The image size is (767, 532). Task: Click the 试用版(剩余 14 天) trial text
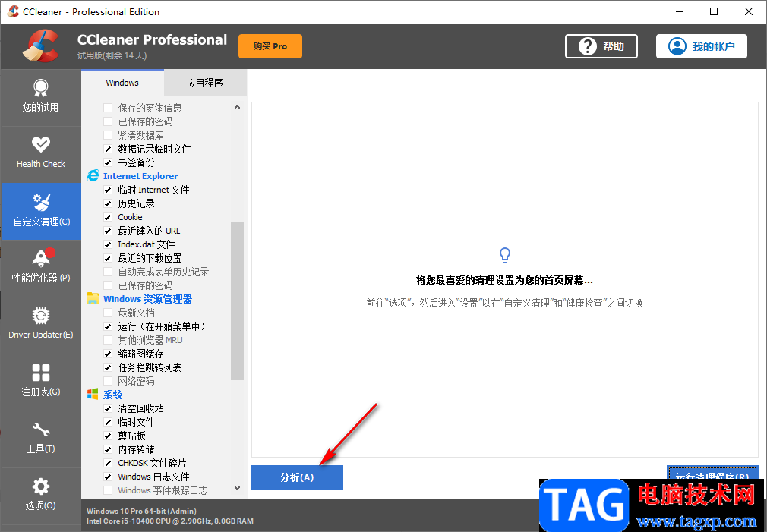pos(112,55)
